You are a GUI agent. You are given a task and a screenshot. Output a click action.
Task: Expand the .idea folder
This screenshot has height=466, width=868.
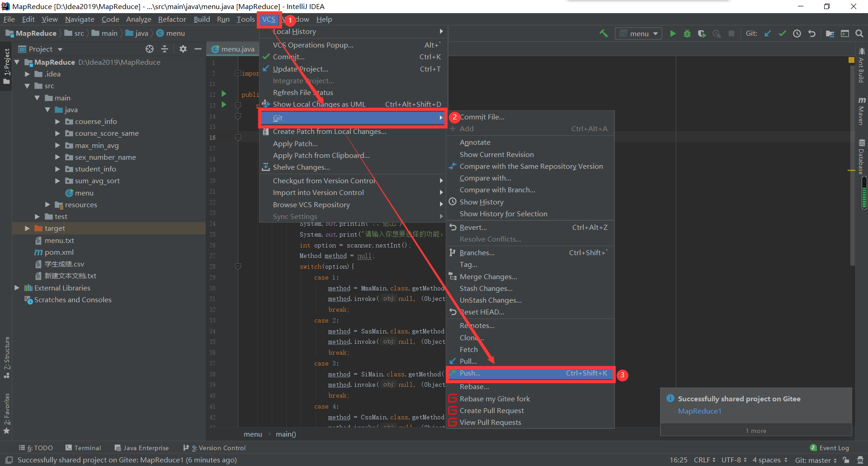click(27, 74)
